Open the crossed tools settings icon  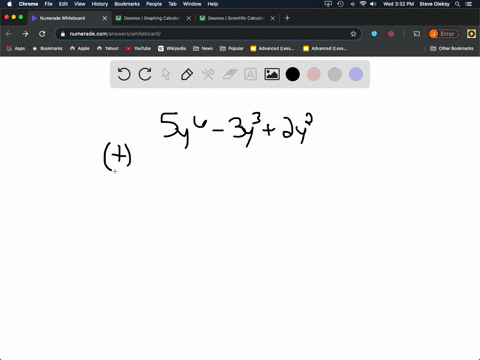pos(208,74)
